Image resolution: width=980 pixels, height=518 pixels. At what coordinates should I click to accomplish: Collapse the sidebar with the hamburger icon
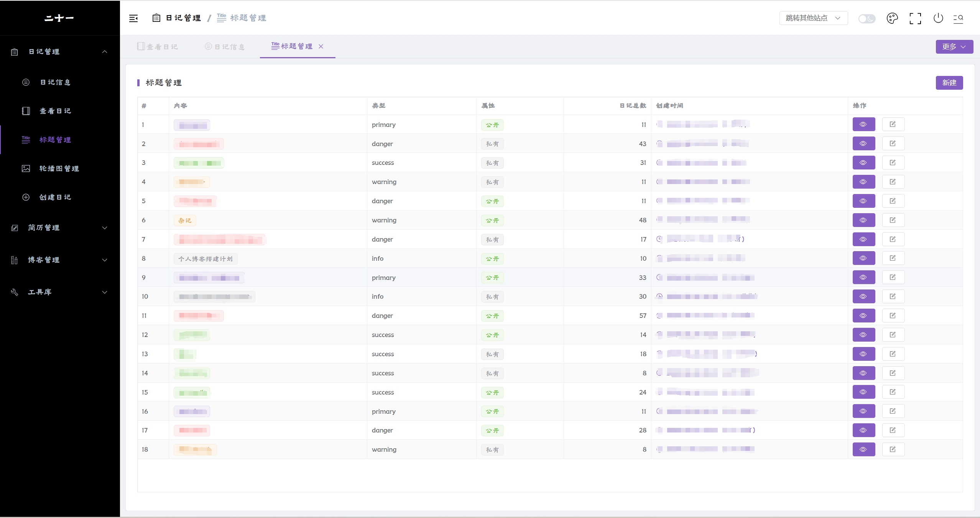[133, 18]
